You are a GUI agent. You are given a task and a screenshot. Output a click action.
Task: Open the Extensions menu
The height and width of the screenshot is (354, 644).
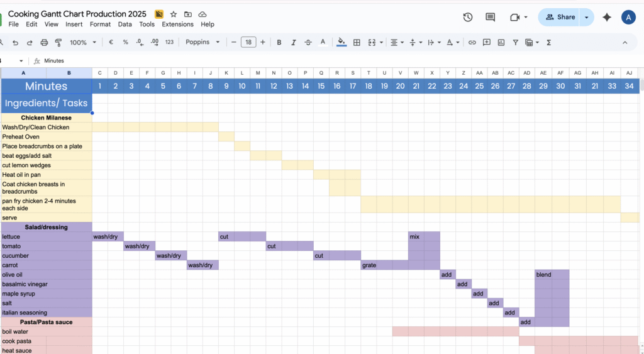(177, 25)
